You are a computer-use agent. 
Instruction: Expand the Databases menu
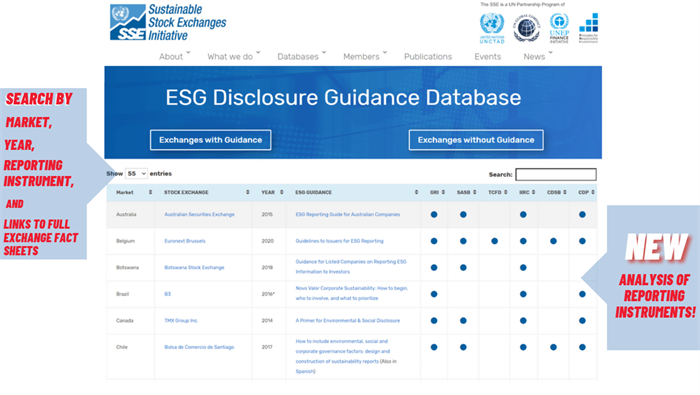[x=301, y=56]
